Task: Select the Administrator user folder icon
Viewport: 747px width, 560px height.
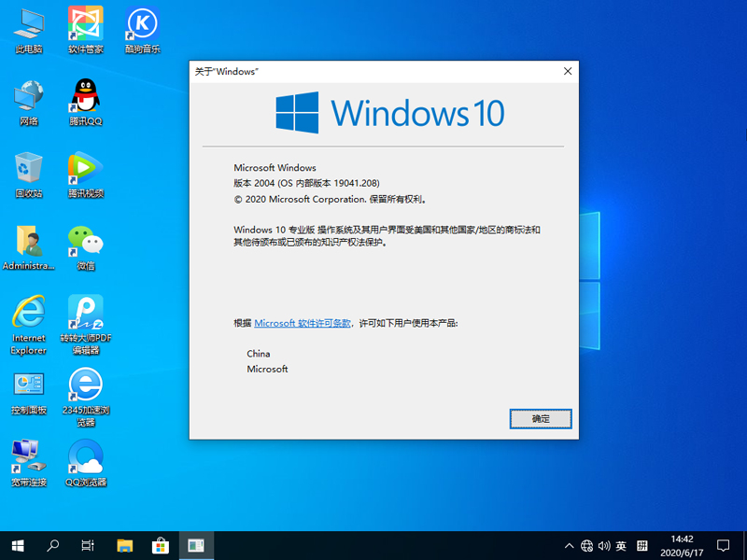Action: tap(29, 247)
